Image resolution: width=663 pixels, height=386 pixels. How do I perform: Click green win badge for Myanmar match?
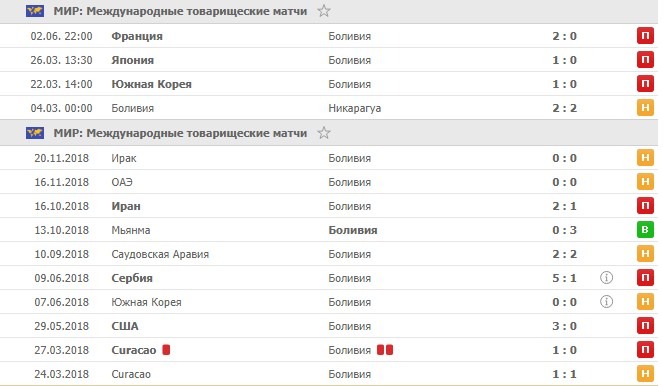point(645,230)
